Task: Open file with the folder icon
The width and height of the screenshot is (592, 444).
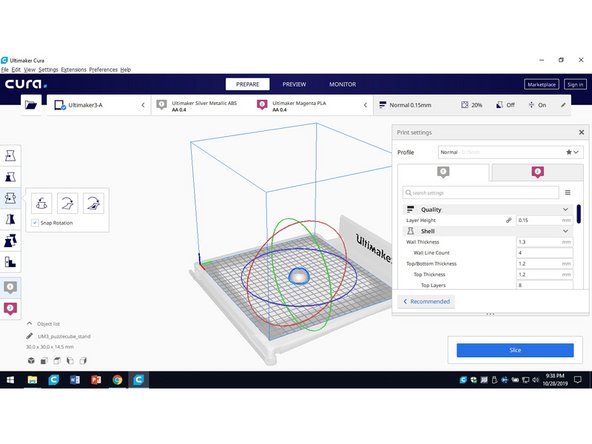Action: (x=31, y=105)
